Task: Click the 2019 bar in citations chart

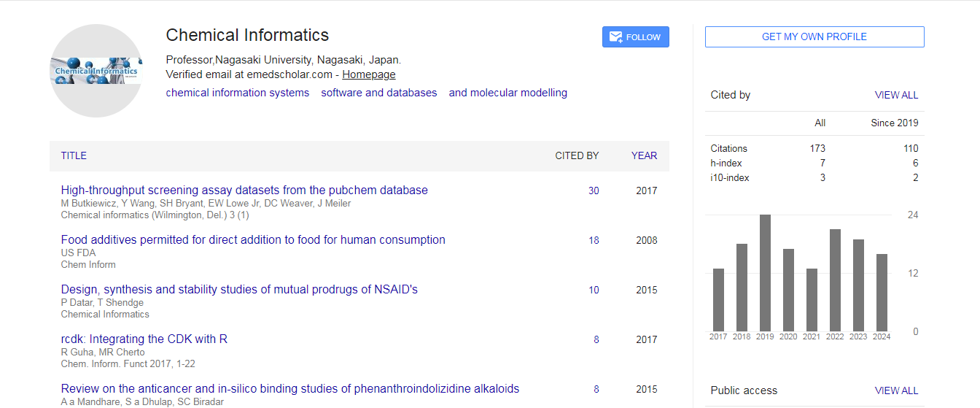Action: (765, 273)
